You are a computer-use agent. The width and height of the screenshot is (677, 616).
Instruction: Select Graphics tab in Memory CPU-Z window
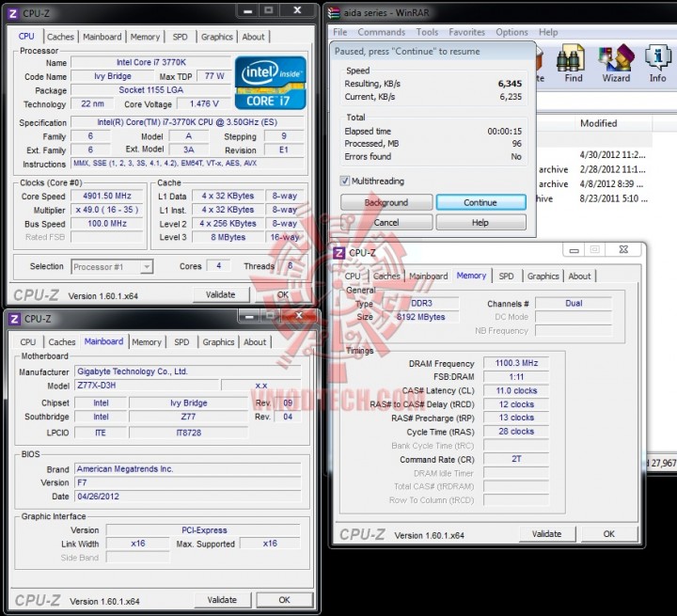point(543,276)
